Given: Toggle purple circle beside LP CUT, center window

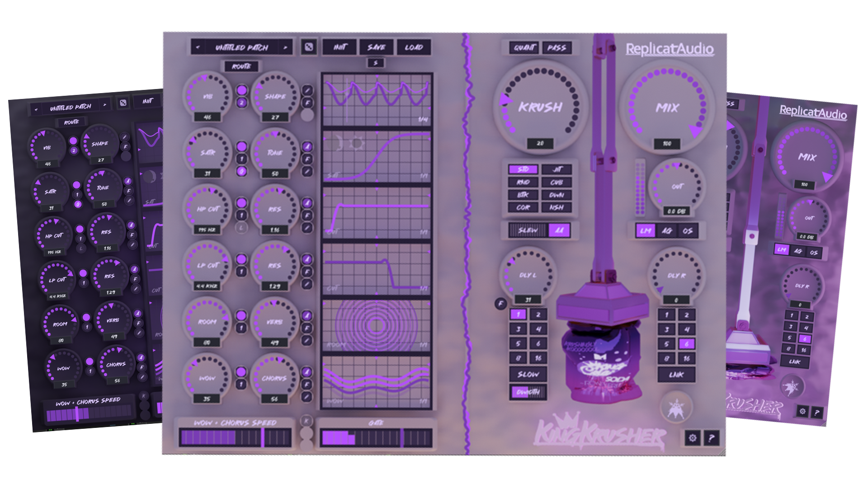Looking at the screenshot, I should 242,259.
